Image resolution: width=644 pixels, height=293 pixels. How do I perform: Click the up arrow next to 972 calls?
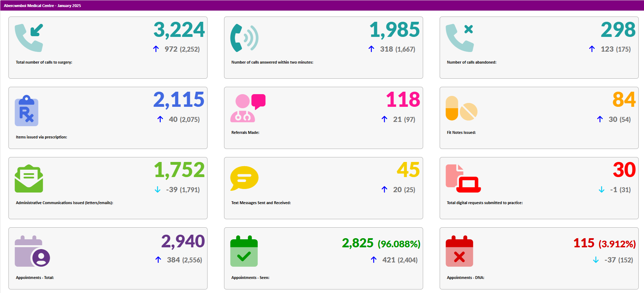pyautogui.click(x=156, y=49)
